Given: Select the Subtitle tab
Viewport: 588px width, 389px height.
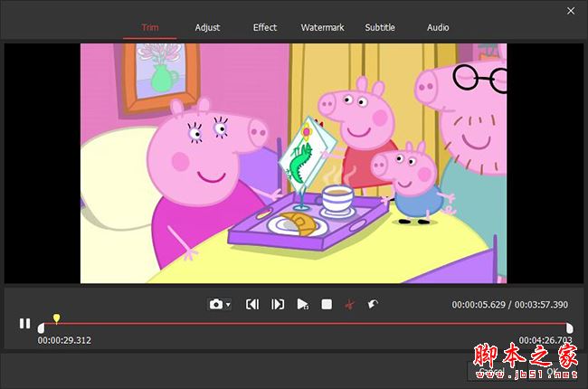Looking at the screenshot, I should [x=380, y=27].
